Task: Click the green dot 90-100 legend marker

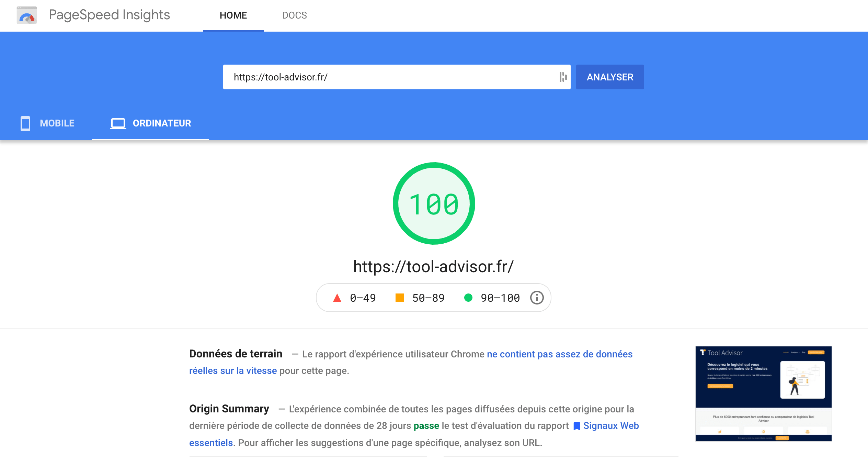Action: 469,298
